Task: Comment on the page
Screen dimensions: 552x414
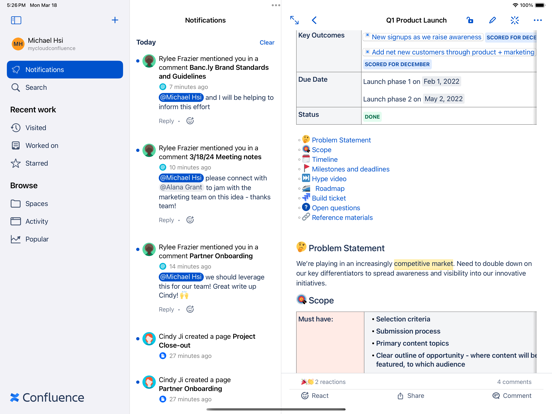Action: 512,396
